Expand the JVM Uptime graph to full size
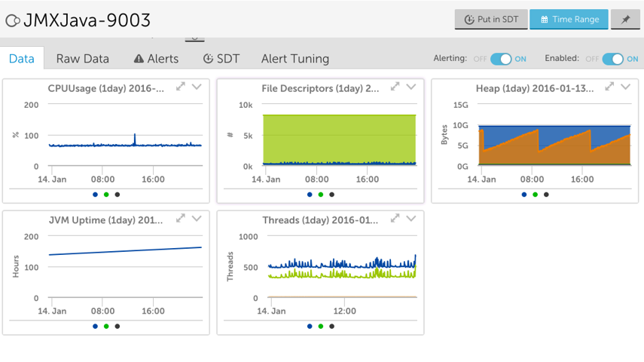The width and height of the screenshot is (644, 362). pos(181,219)
